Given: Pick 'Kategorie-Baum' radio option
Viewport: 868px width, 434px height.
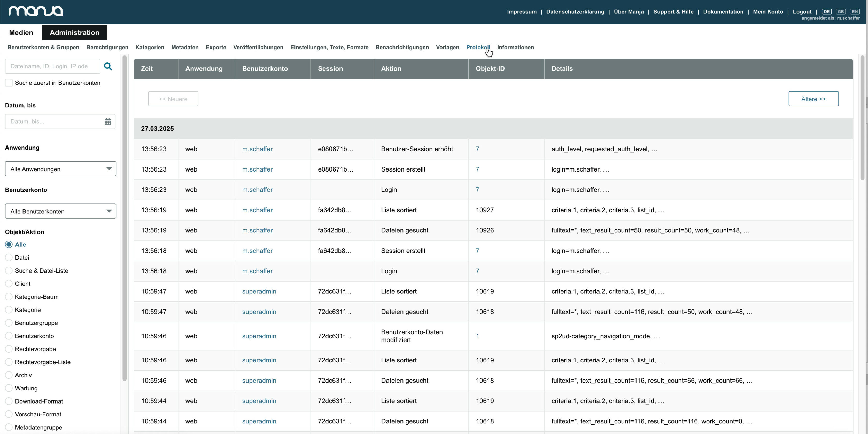Looking at the screenshot, I should 9,297.
